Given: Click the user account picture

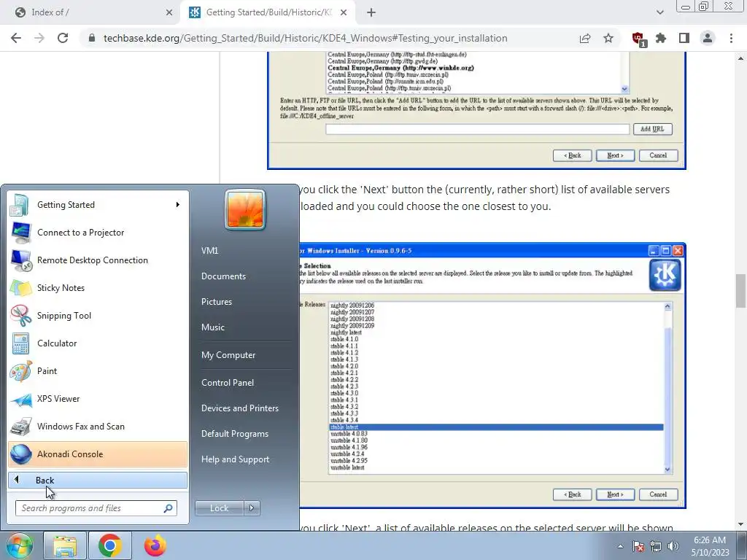Looking at the screenshot, I should click(x=245, y=209).
